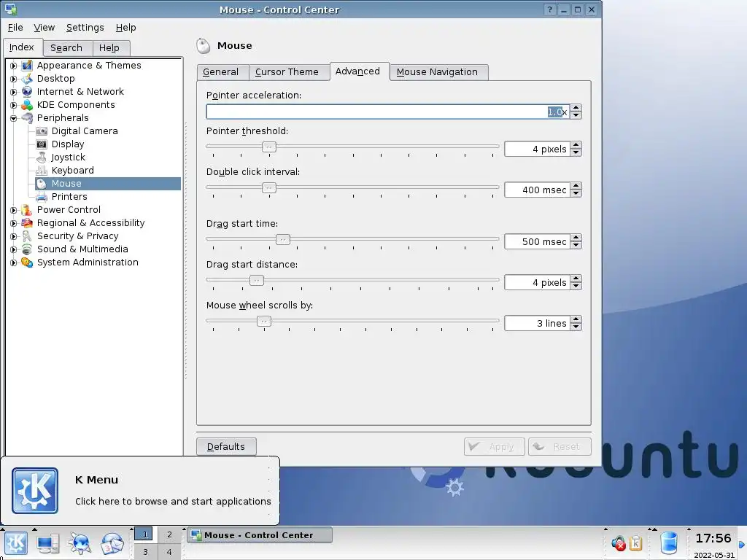Click the System Administration icon
The height and width of the screenshot is (560, 747).
tap(27, 262)
